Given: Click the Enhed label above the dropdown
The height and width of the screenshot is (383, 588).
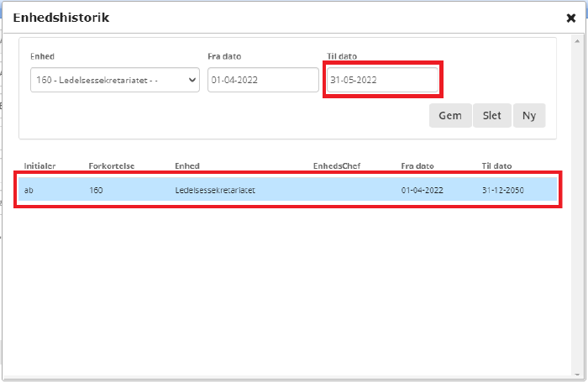Looking at the screenshot, I should [x=42, y=56].
